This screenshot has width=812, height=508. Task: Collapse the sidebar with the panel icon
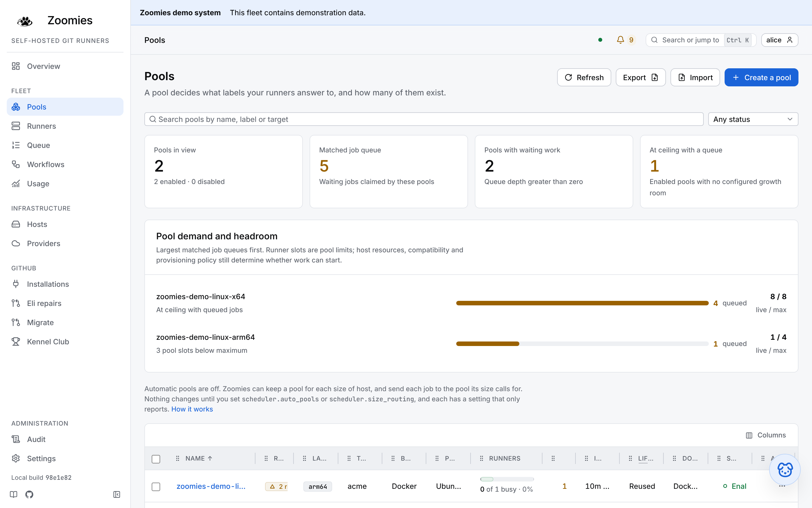(117, 494)
